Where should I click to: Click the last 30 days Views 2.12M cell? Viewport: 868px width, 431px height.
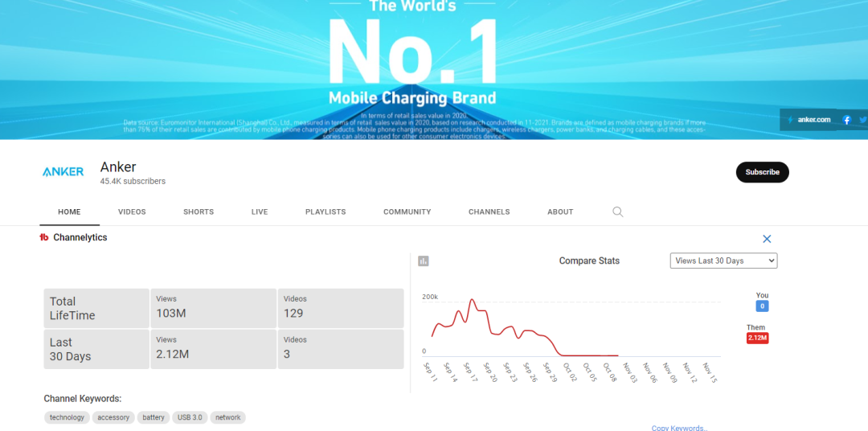pyautogui.click(x=213, y=349)
